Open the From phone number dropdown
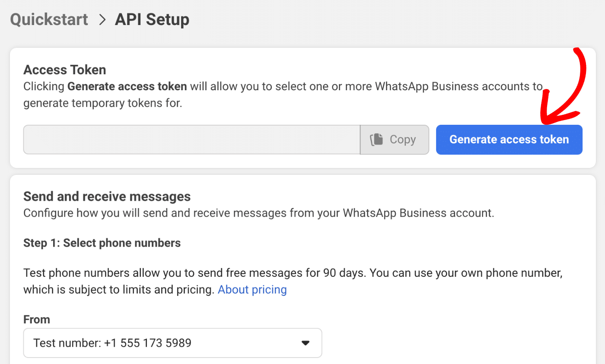605x364 pixels. [172, 343]
